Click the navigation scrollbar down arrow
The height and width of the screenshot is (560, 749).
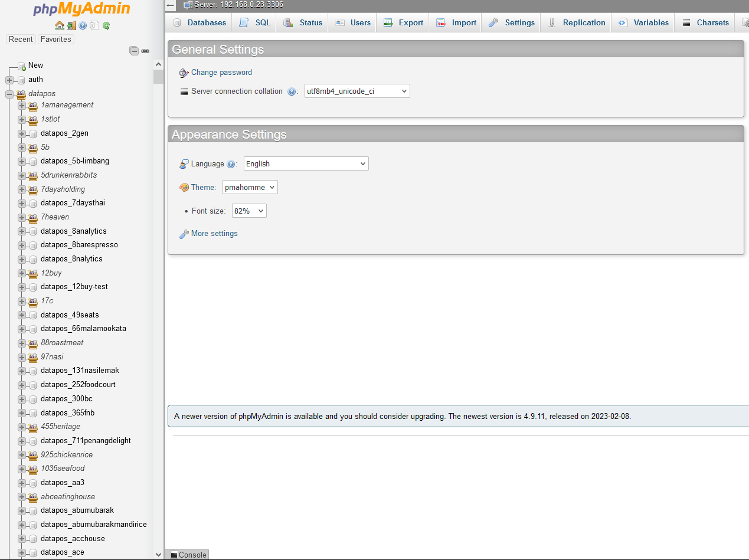[x=158, y=555]
